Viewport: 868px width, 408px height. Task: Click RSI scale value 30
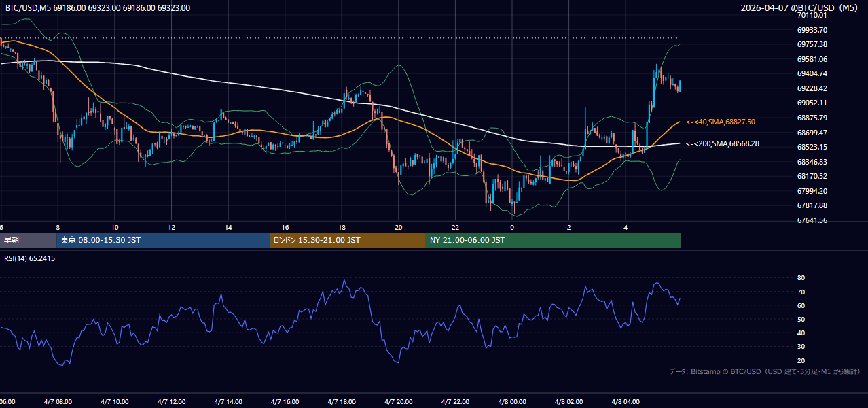801,346
